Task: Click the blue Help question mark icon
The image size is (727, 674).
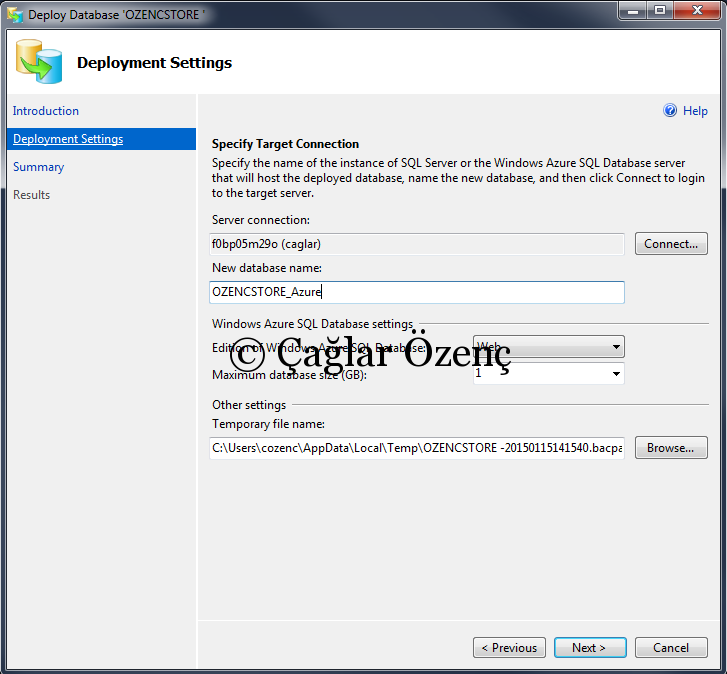Action: click(x=670, y=110)
